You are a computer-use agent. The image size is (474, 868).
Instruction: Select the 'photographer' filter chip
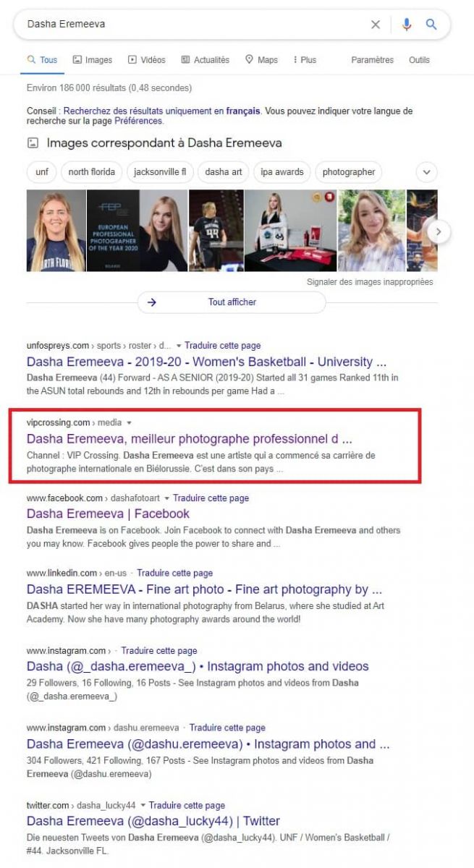[x=349, y=172]
